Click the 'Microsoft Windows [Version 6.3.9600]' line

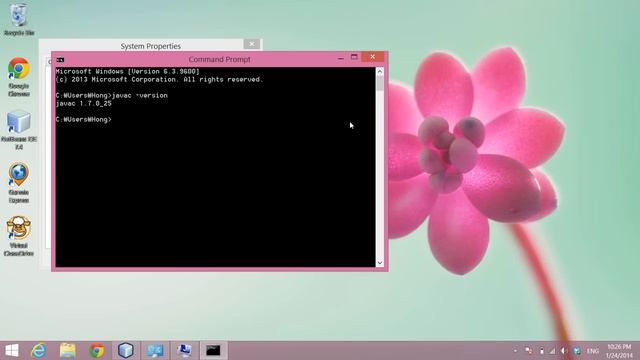coord(128,71)
